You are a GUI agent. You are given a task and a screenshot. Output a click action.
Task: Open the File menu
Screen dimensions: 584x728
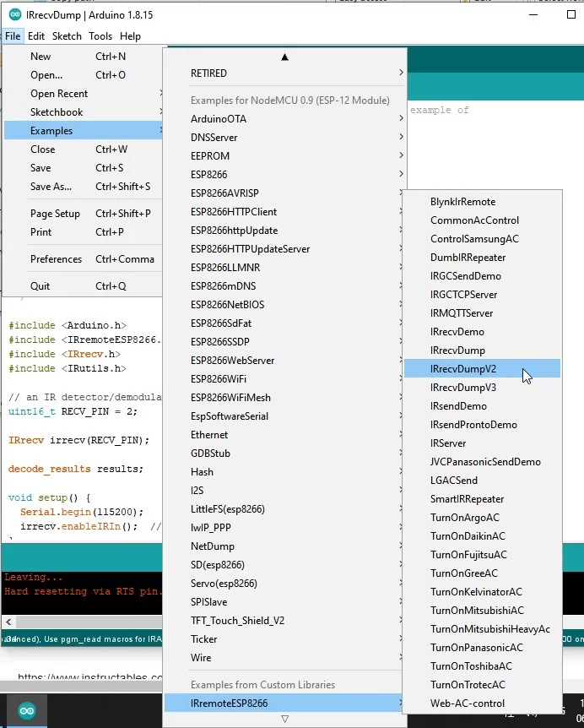(13, 36)
